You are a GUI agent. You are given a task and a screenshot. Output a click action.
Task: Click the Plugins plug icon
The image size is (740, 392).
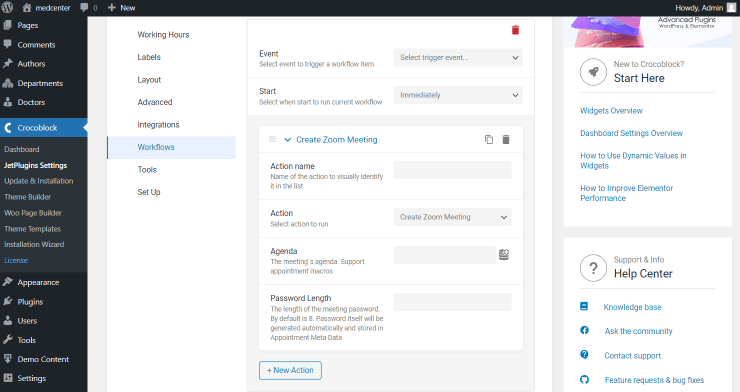tap(8, 301)
